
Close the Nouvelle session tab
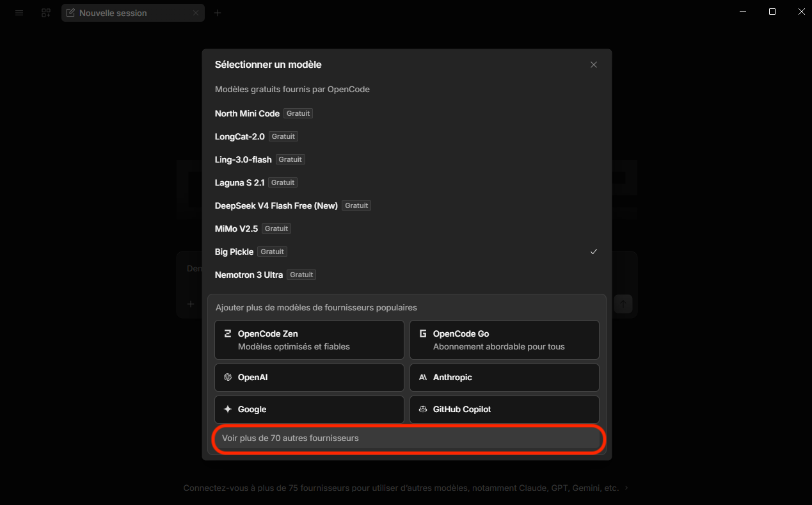tap(196, 13)
